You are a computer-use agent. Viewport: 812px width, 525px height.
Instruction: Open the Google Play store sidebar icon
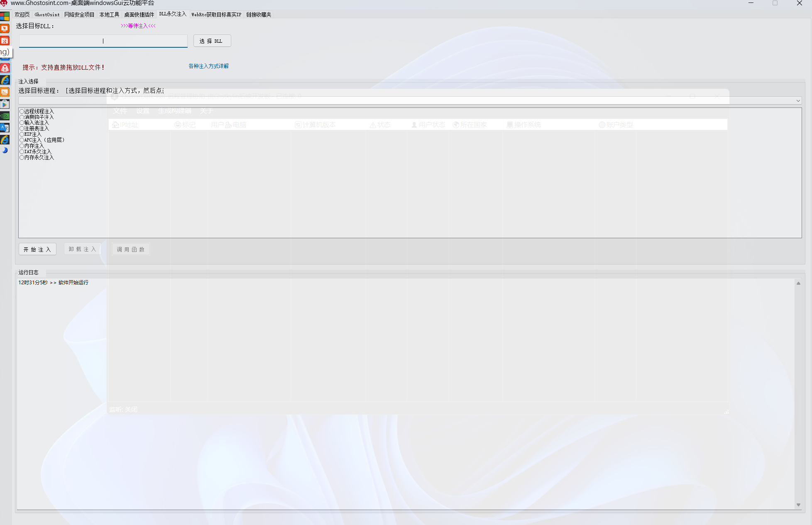(x=5, y=104)
